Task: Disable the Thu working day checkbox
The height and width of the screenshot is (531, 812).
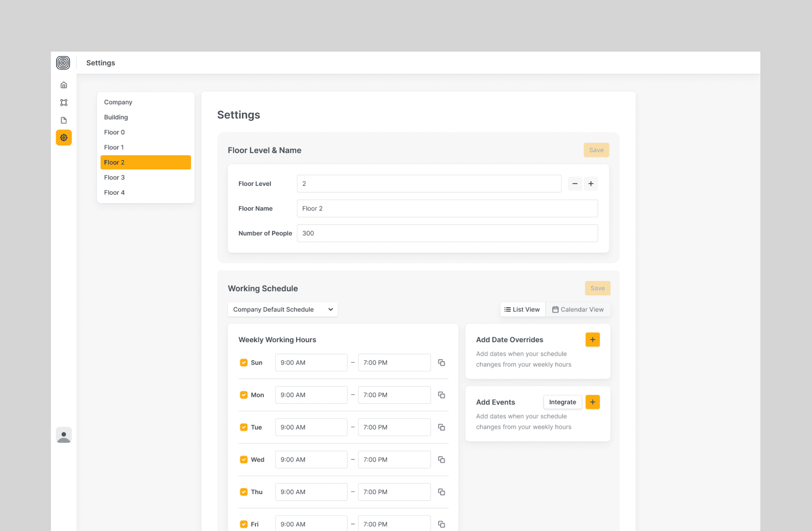Action: 244,492
